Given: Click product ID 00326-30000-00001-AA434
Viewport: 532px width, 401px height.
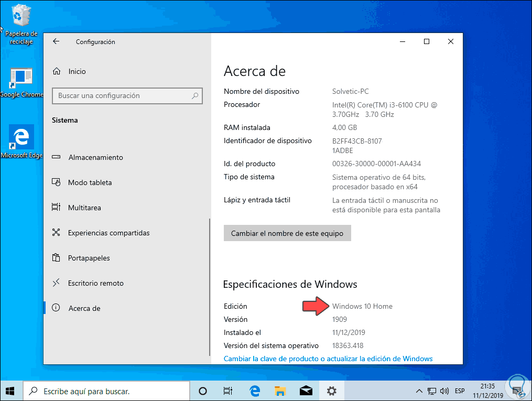Looking at the screenshot, I should pos(377,164).
